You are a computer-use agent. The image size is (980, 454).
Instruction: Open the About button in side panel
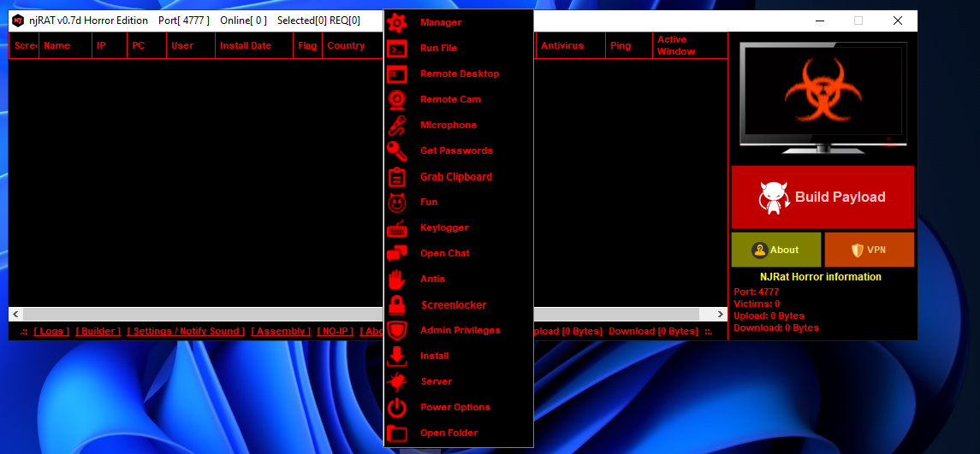775,250
